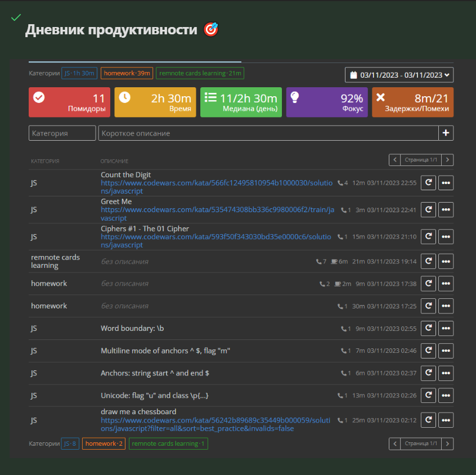
Task: Open more options for Anchors string start entry
Action: [446, 373]
